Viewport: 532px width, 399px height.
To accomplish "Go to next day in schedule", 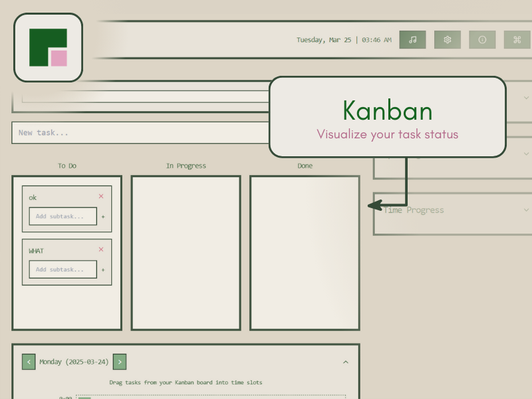I will pos(120,362).
